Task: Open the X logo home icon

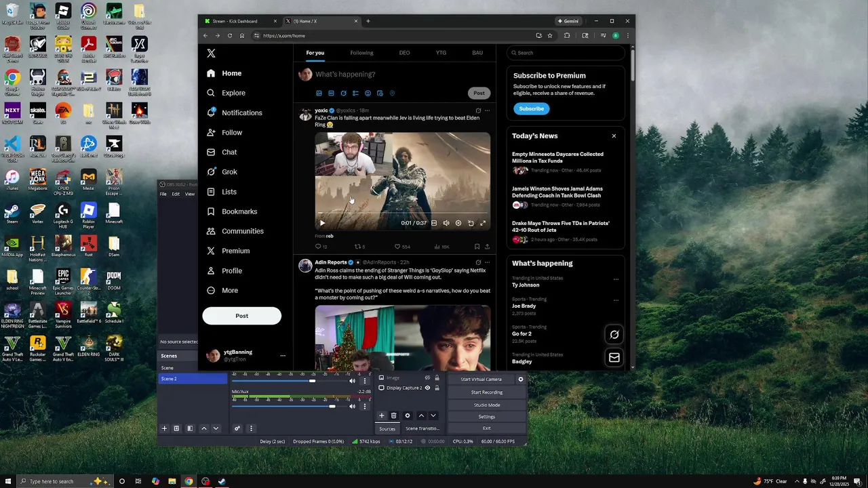Action: (x=211, y=53)
